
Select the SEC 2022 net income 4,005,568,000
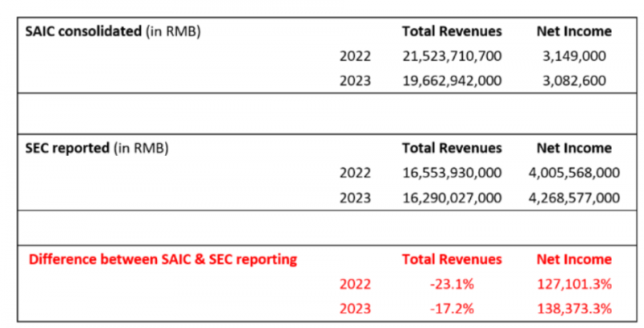(x=573, y=173)
